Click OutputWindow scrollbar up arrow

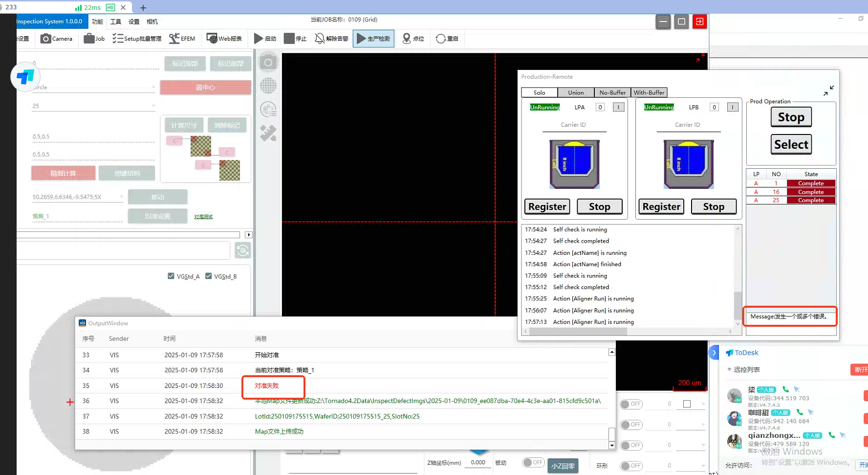611,352
